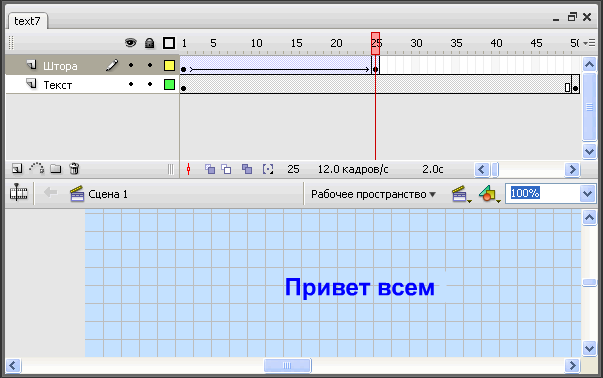The image size is (603, 378).
Task: Center the frame with the red playhead icon
Action: (188, 169)
